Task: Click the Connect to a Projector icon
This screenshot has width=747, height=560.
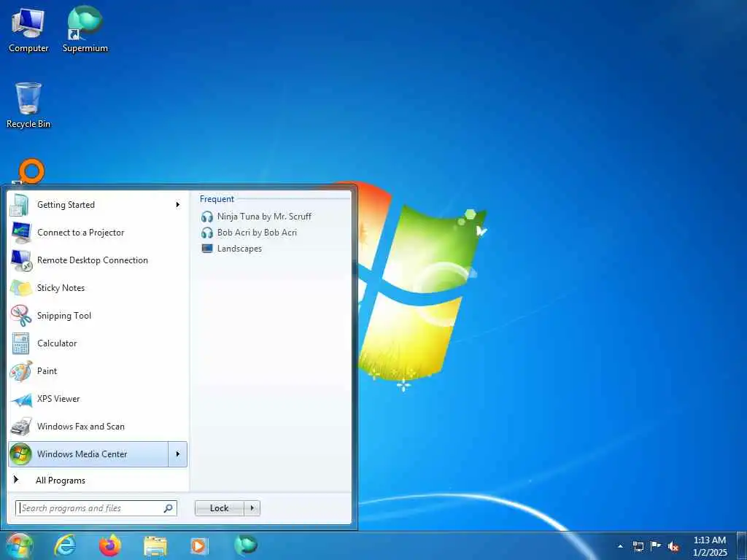Action: pyautogui.click(x=20, y=233)
